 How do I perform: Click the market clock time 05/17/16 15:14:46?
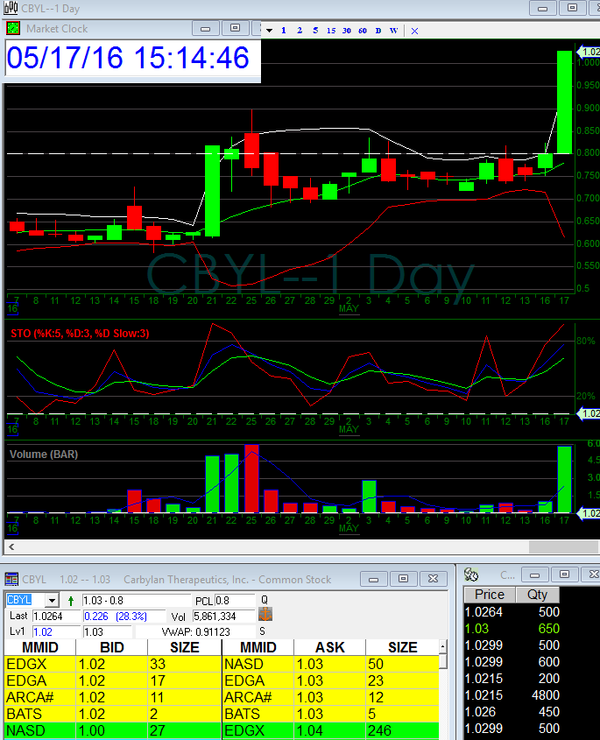[x=128, y=58]
